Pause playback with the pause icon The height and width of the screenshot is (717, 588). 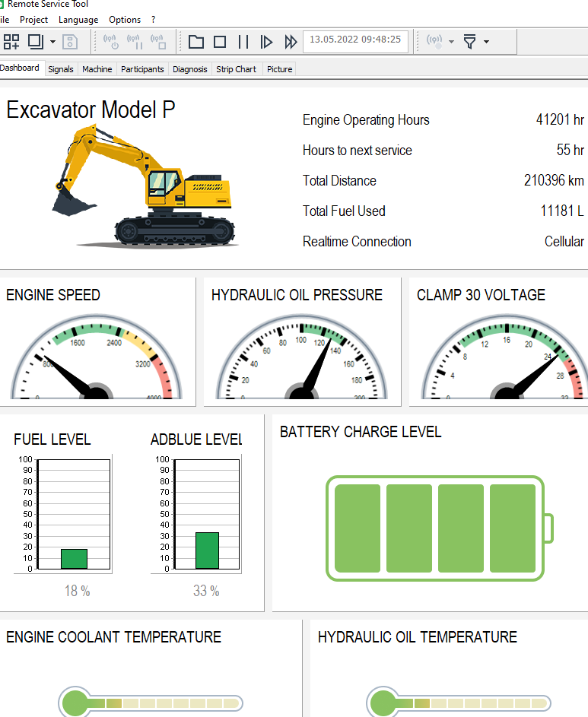(x=243, y=41)
